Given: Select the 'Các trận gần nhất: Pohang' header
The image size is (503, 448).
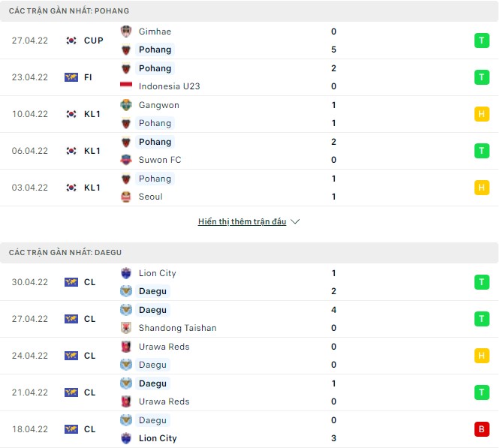Looking at the screenshot, I should (x=69, y=11).
